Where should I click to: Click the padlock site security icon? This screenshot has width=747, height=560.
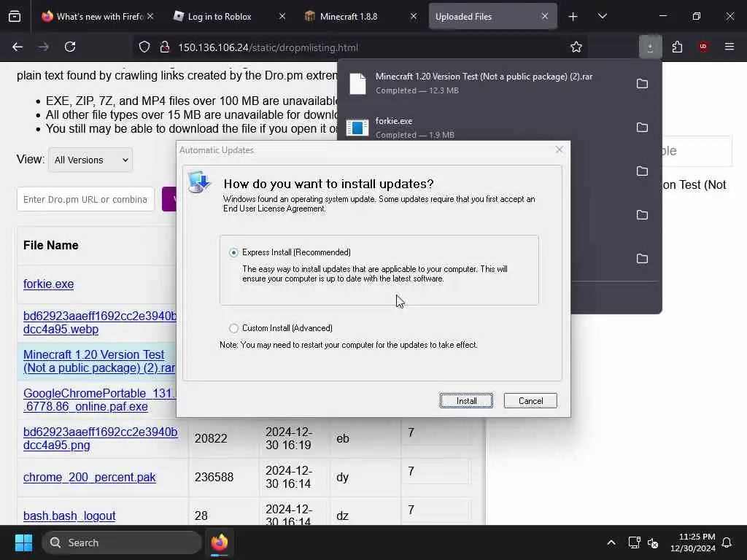[x=164, y=47]
